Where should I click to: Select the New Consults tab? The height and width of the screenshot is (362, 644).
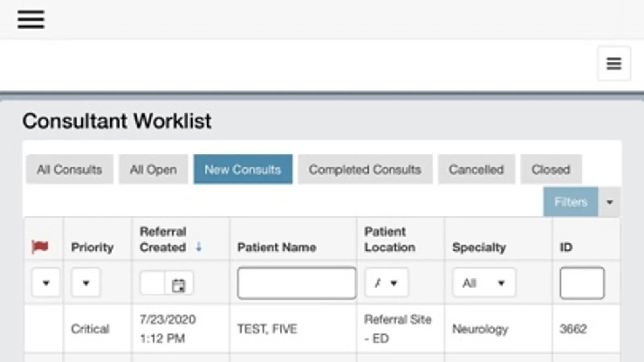point(243,169)
